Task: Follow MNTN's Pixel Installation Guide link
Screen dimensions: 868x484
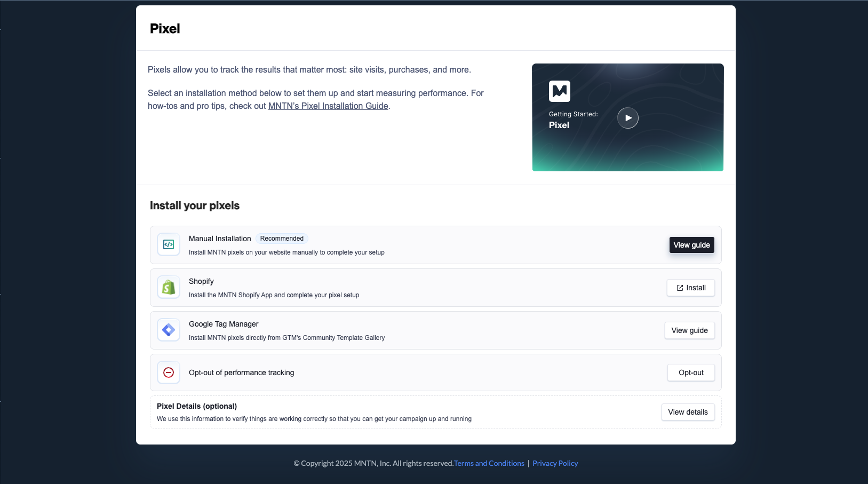Action: (328, 106)
